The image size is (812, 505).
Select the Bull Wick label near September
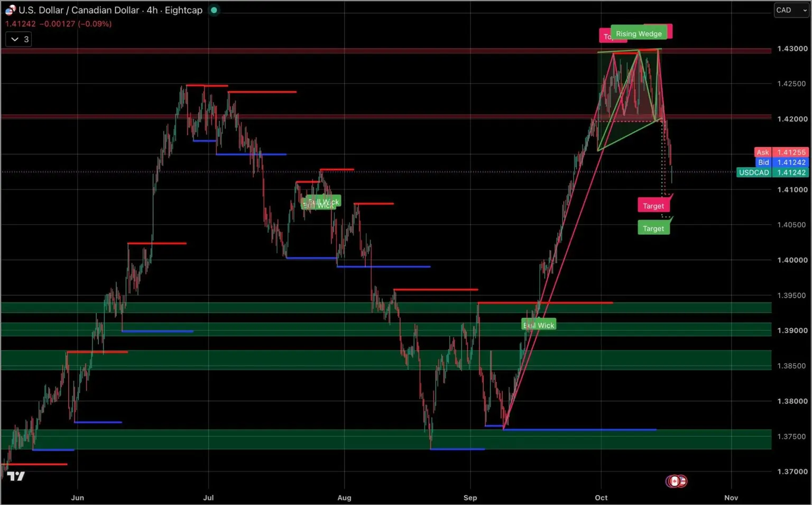click(539, 325)
